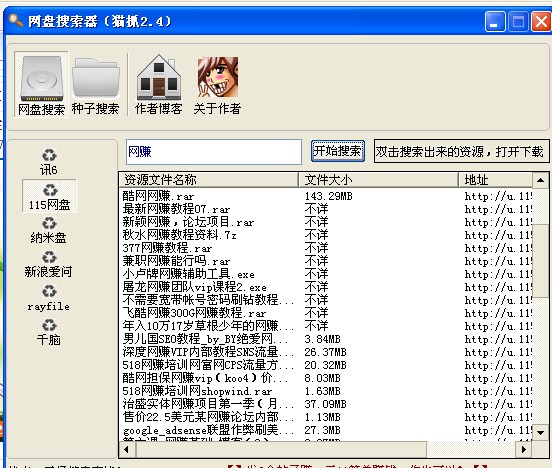Click the horizontal scroll right arrow
Viewport: 552px width, 468px height.
point(524,449)
